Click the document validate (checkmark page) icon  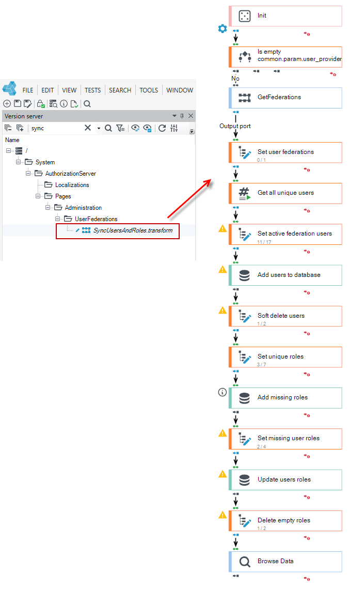[74, 104]
